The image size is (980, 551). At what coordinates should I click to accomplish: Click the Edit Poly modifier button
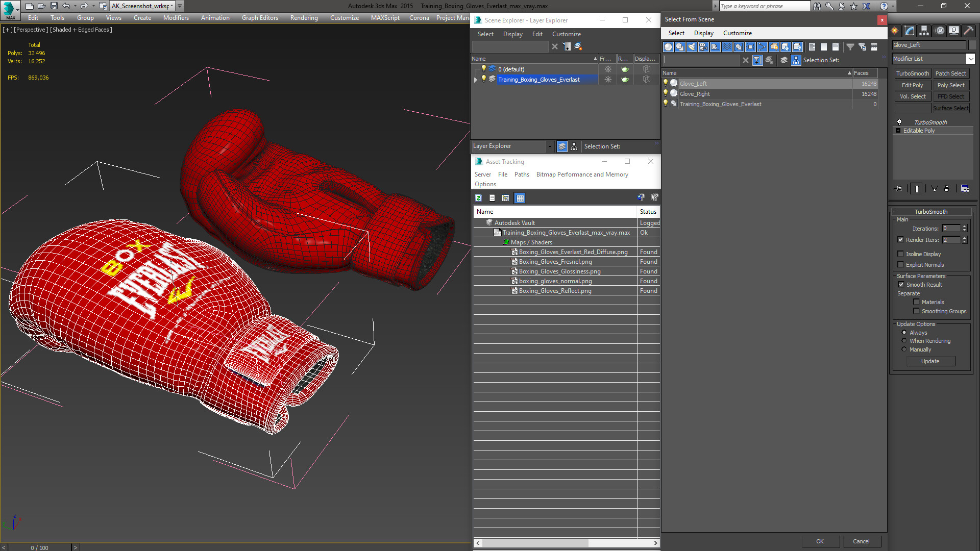[912, 85]
